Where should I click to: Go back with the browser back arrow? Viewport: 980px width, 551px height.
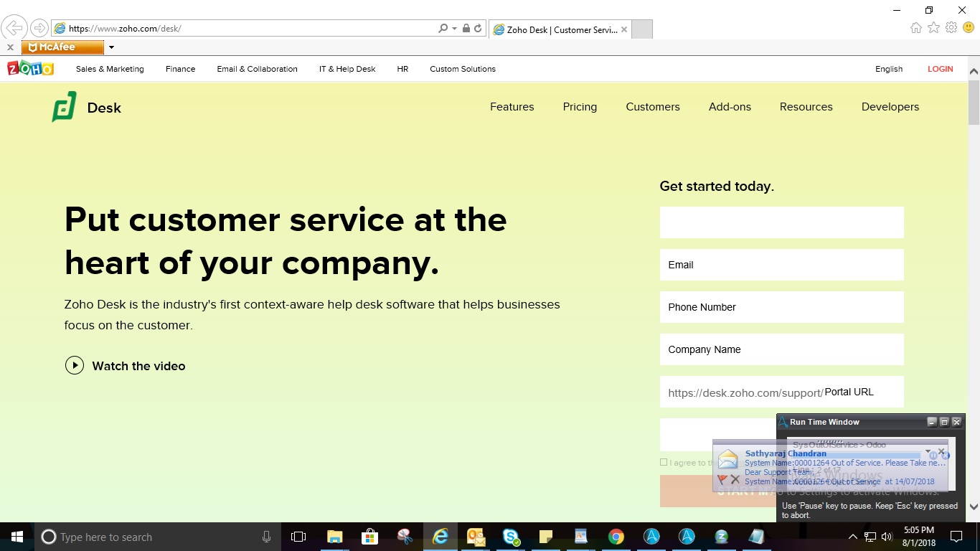point(14,28)
